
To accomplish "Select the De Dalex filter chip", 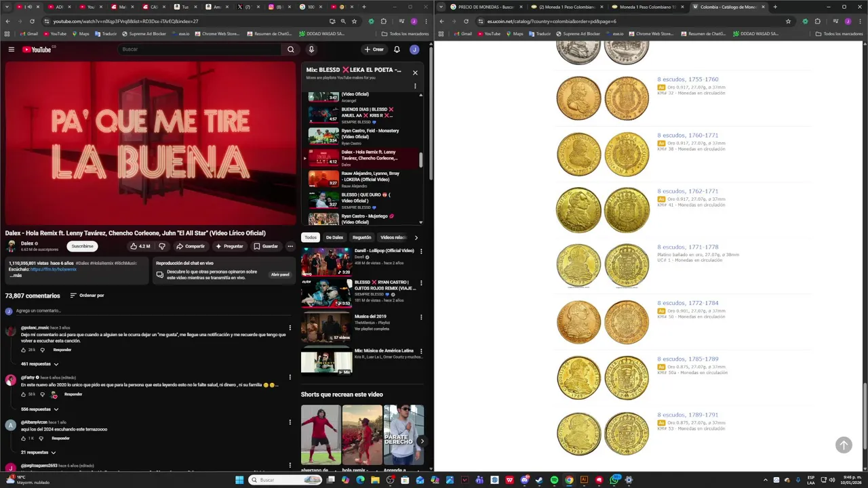I will (x=334, y=237).
